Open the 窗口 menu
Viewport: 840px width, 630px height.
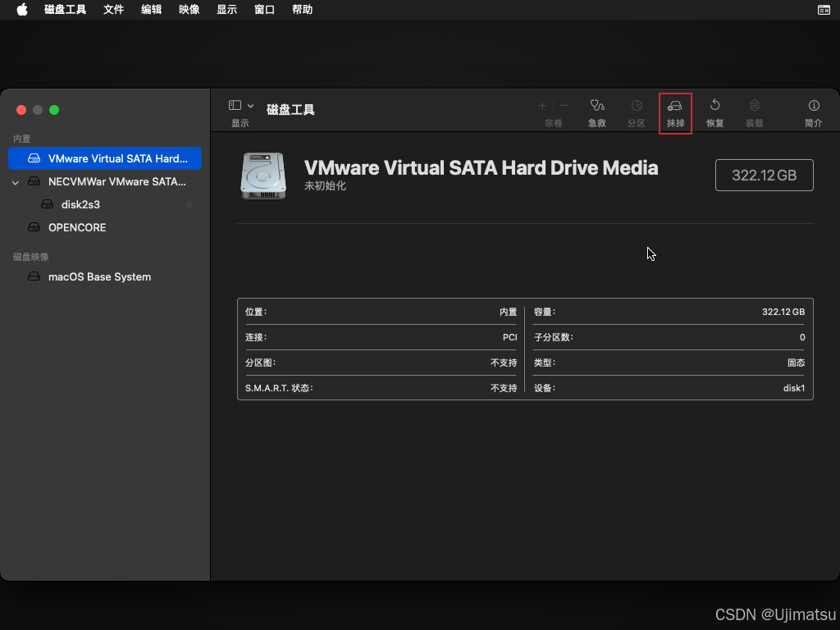pyautogui.click(x=264, y=10)
